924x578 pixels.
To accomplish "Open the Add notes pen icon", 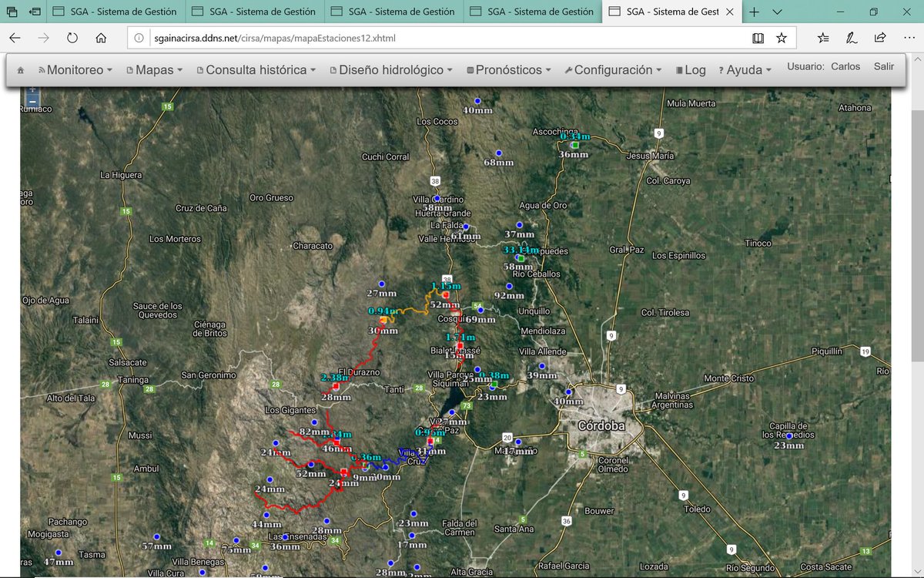I will click(852, 38).
